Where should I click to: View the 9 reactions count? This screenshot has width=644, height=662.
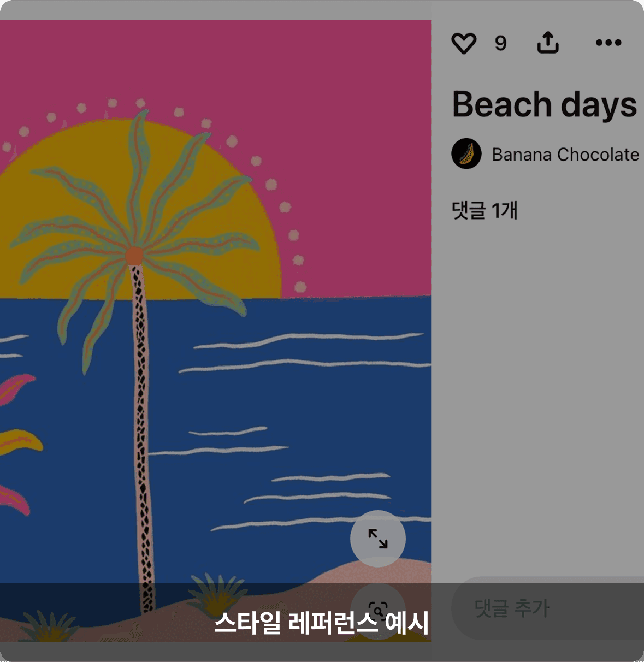(500, 43)
